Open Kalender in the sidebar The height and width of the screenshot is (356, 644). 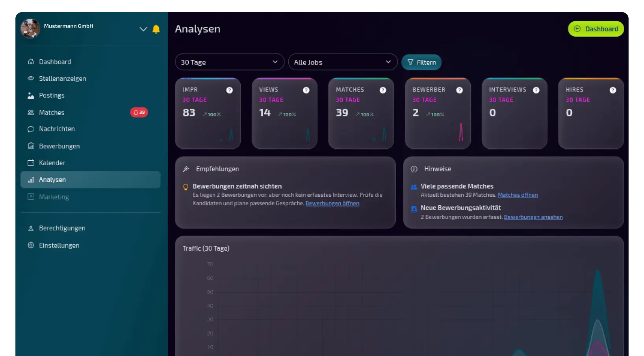click(90, 163)
